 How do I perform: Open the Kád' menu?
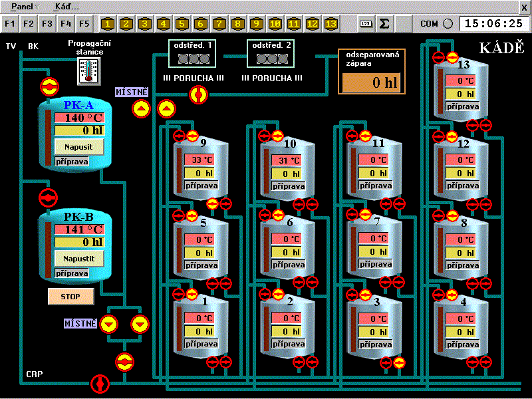click(66, 6)
